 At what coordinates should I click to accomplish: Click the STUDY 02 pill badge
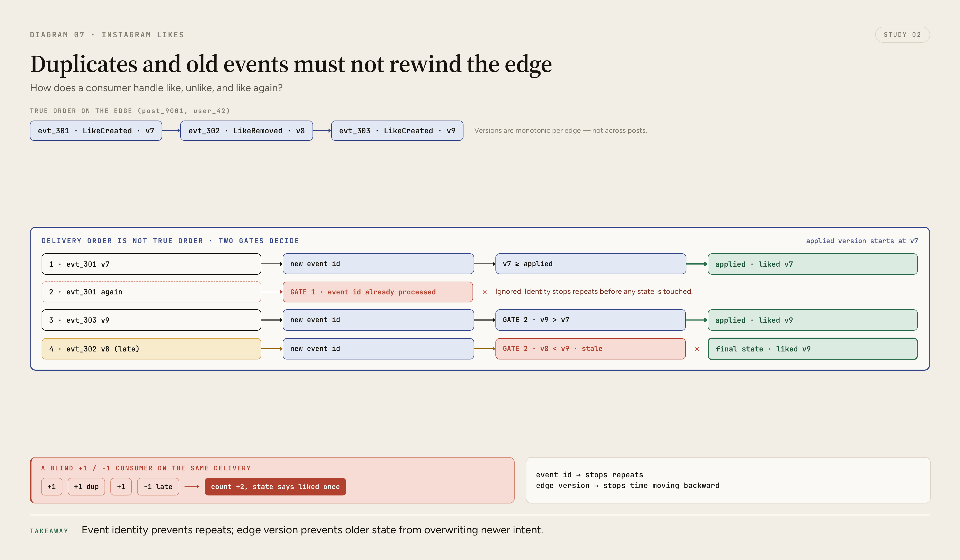point(902,35)
